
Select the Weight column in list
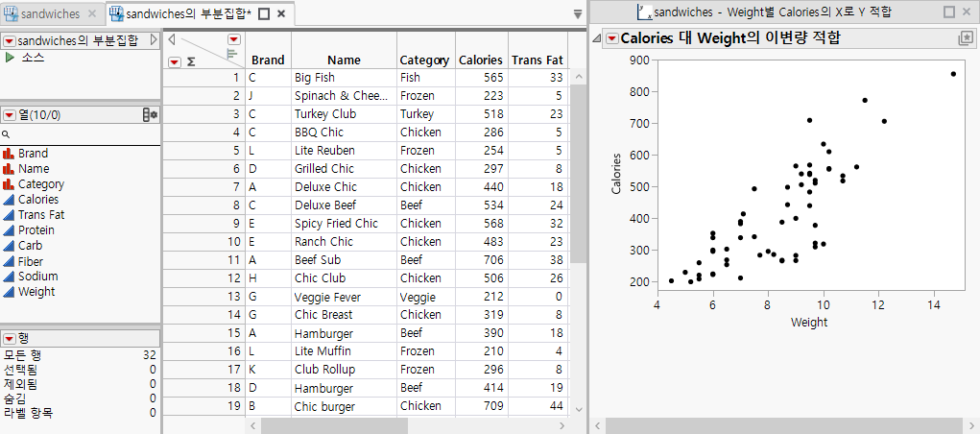pyautogui.click(x=36, y=292)
